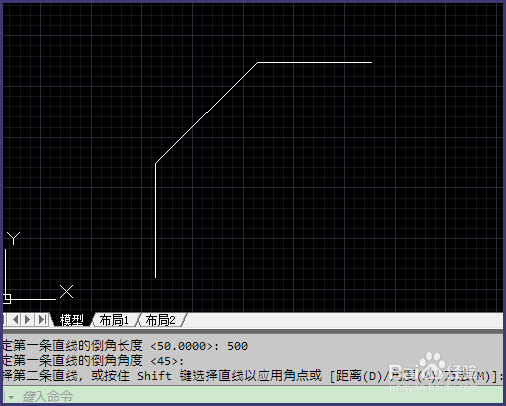Click command history line ending with 500

[125, 346]
